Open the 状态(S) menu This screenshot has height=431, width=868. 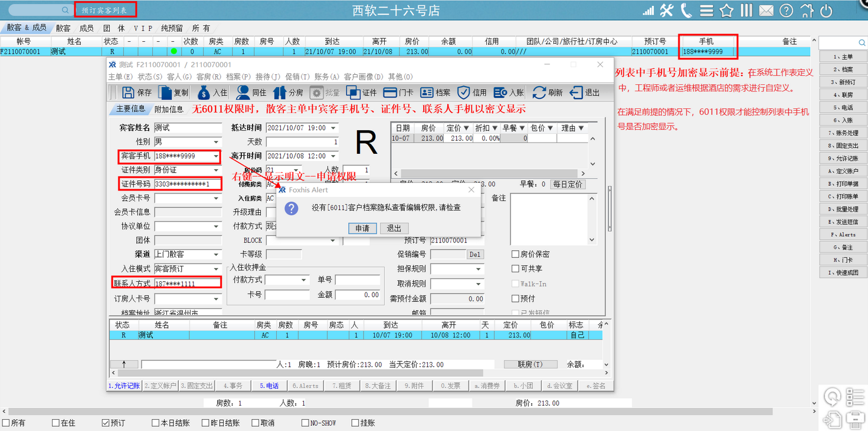pyautogui.click(x=150, y=77)
